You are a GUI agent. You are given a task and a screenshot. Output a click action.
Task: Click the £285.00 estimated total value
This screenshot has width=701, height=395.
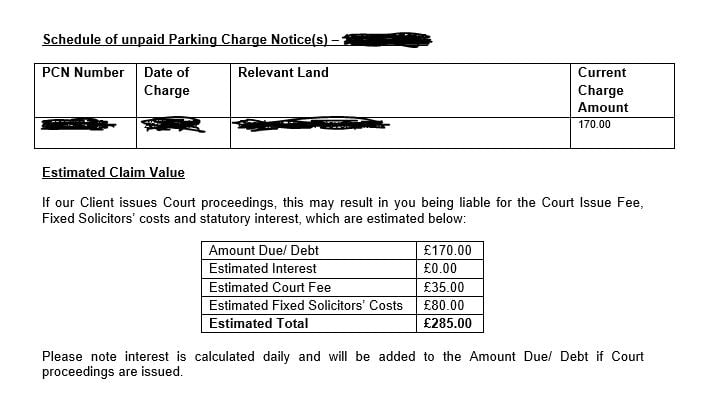448,323
